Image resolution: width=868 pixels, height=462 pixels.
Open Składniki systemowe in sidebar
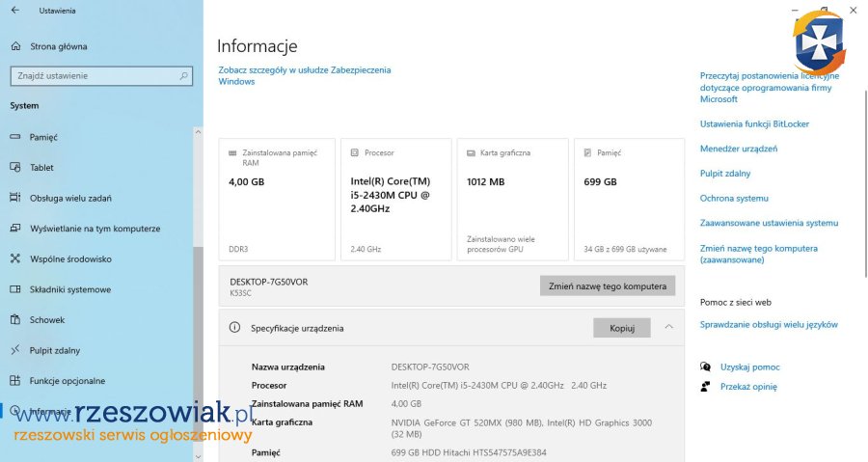pyautogui.click(x=69, y=289)
